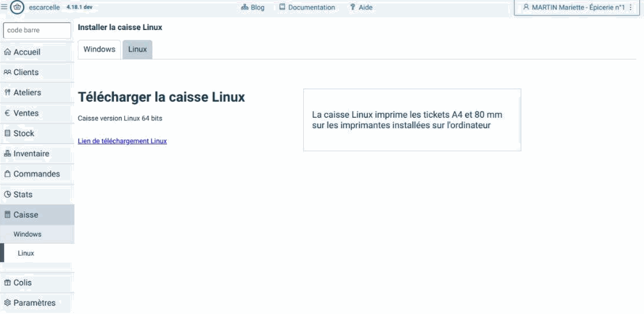Screen dimensions: 644x314
Task: Open the Colis section
Action: (x=37, y=283)
